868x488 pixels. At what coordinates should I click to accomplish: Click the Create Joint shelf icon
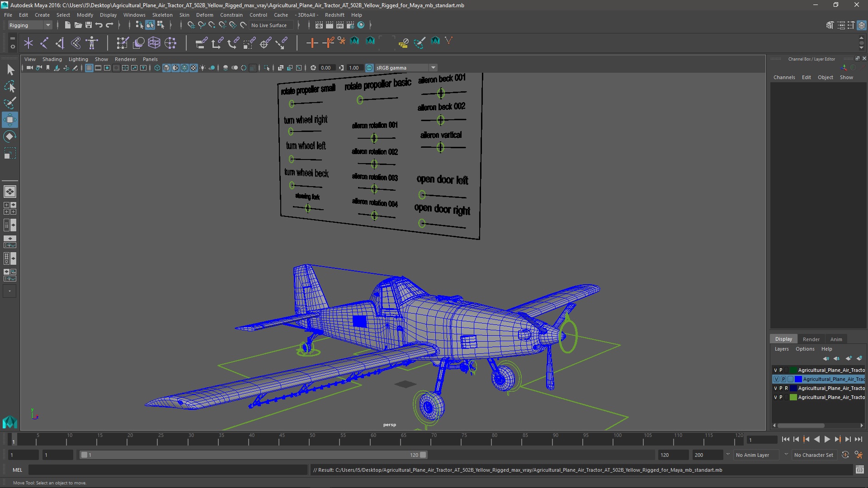[x=44, y=43]
